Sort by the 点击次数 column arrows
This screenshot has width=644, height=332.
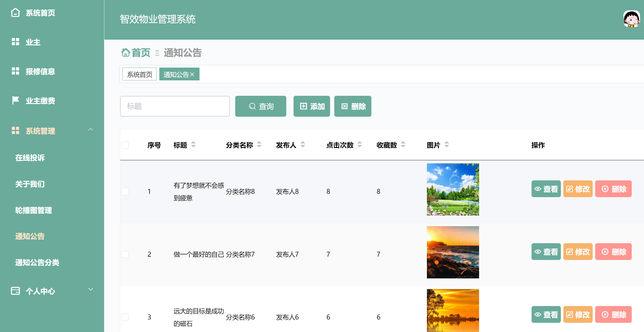click(360, 145)
